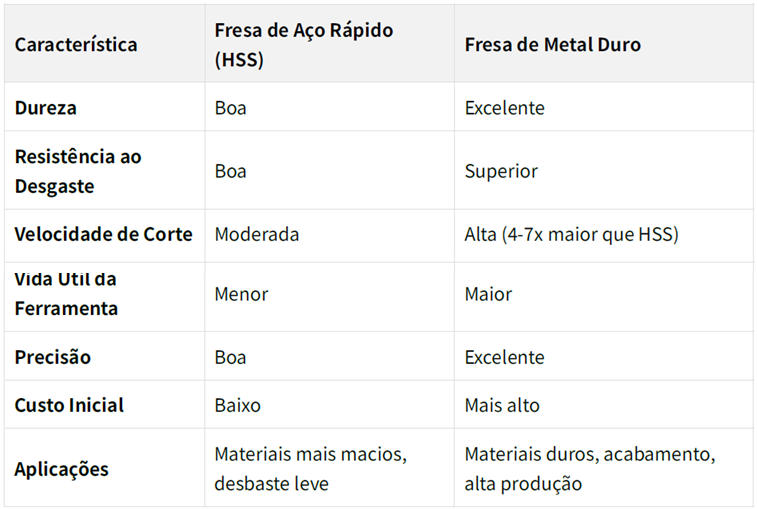Select the Menor cell
757x509 pixels.
[x=241, y=294]
